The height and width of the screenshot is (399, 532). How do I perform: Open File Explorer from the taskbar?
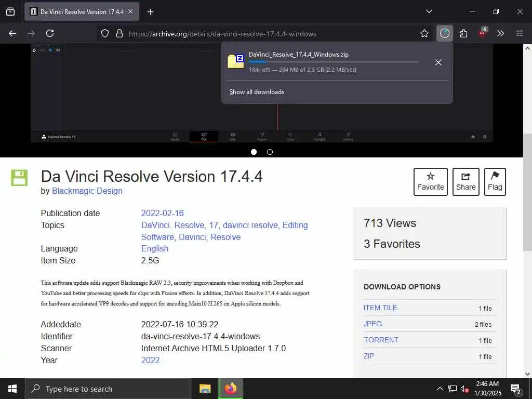pos(205,389)
